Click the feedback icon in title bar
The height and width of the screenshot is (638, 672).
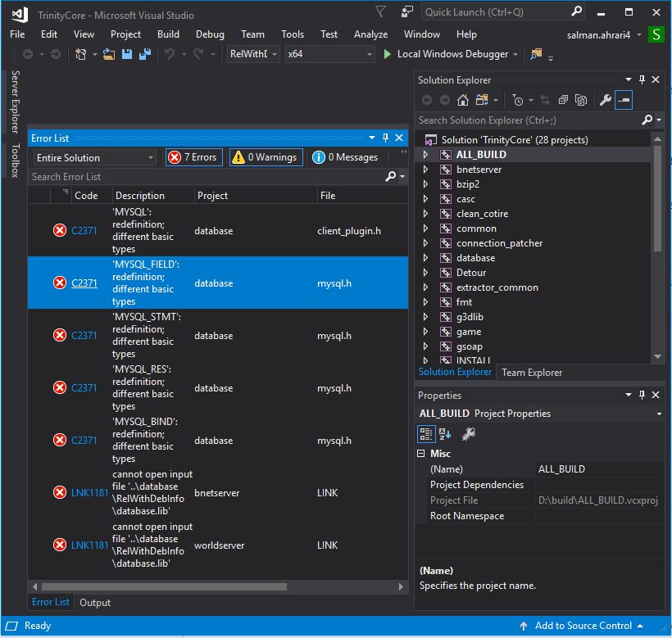[x=406, y=11]
